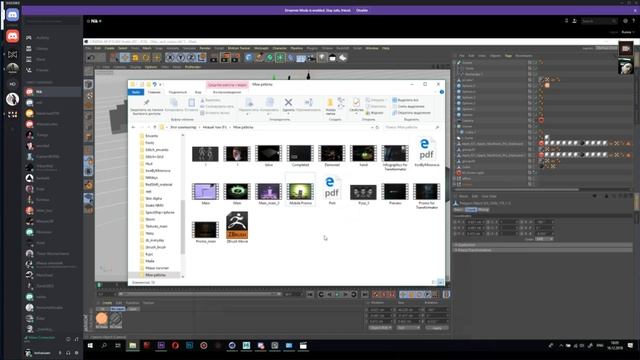This screenshot has height=360, width=640.
Task: Toggle X axis lock in Cinema 4D
Action: [171, 58]
